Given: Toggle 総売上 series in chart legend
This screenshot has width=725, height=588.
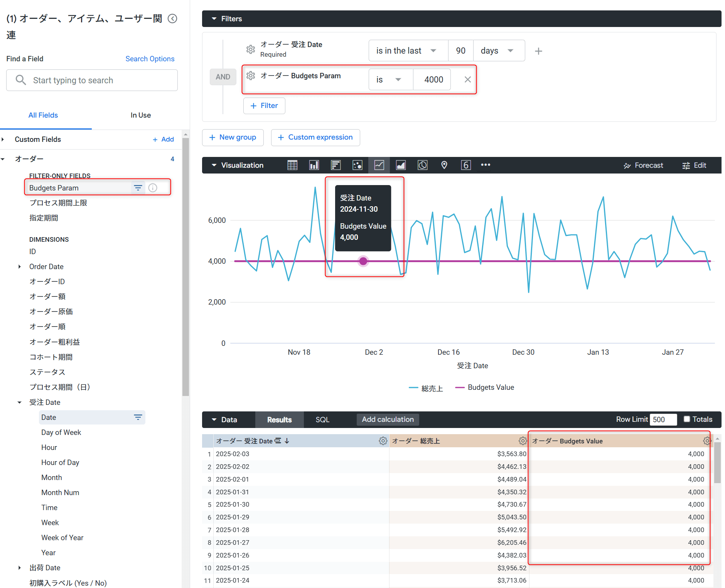Looking at the screenshot, I should pos(426,388).
